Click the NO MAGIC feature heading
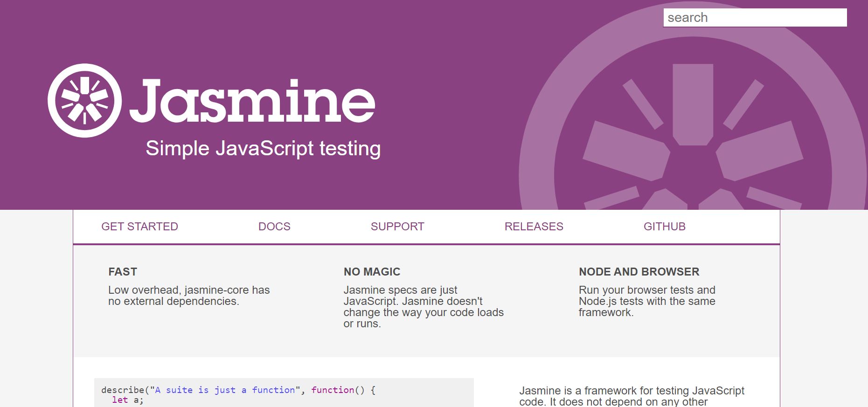 point(372,272)
